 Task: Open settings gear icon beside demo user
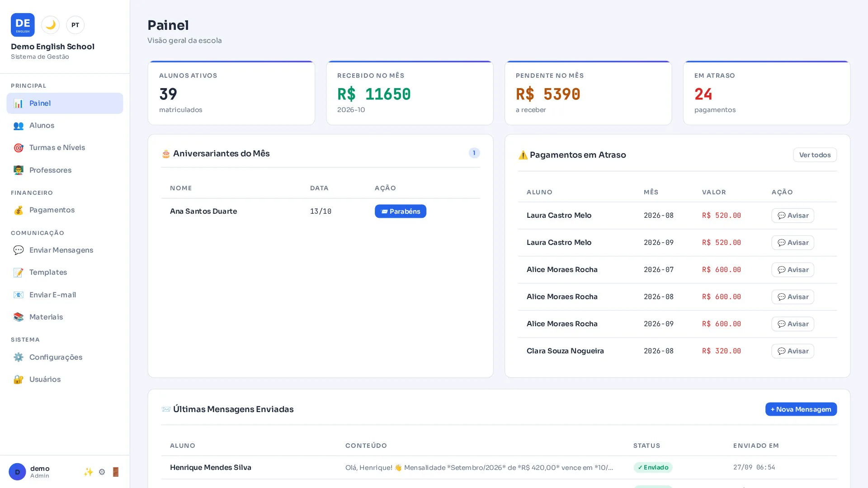tap(102, 472)
